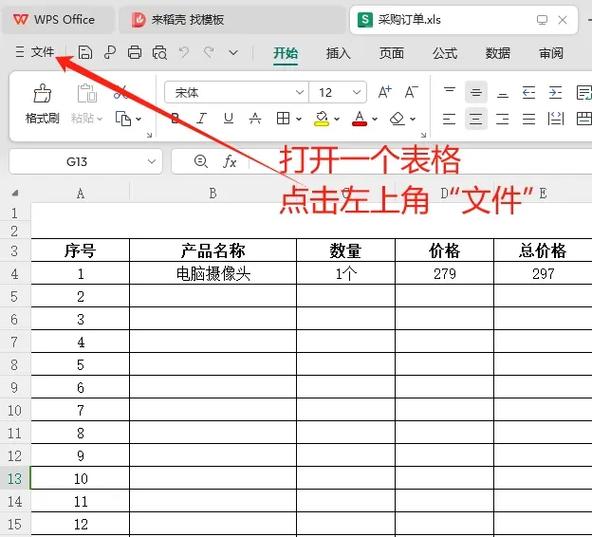Click the 粘贴 paste icon

click(87, 94)
